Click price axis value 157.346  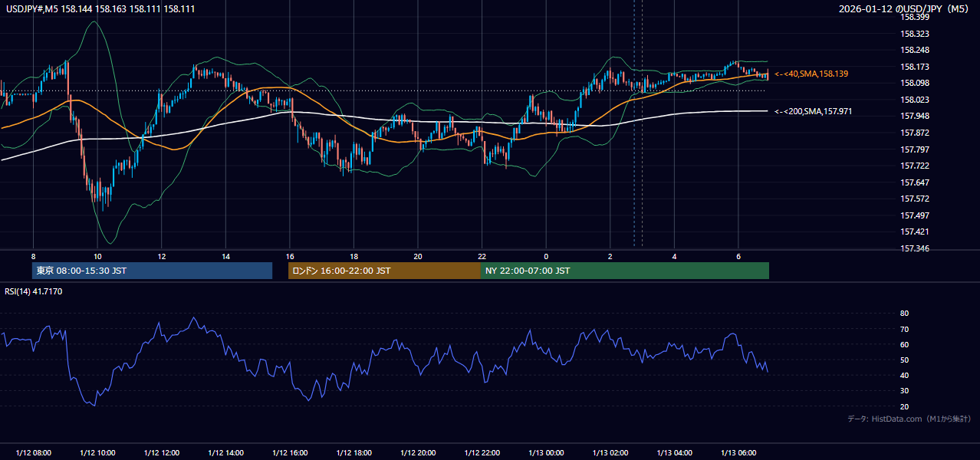click(916, 248)
